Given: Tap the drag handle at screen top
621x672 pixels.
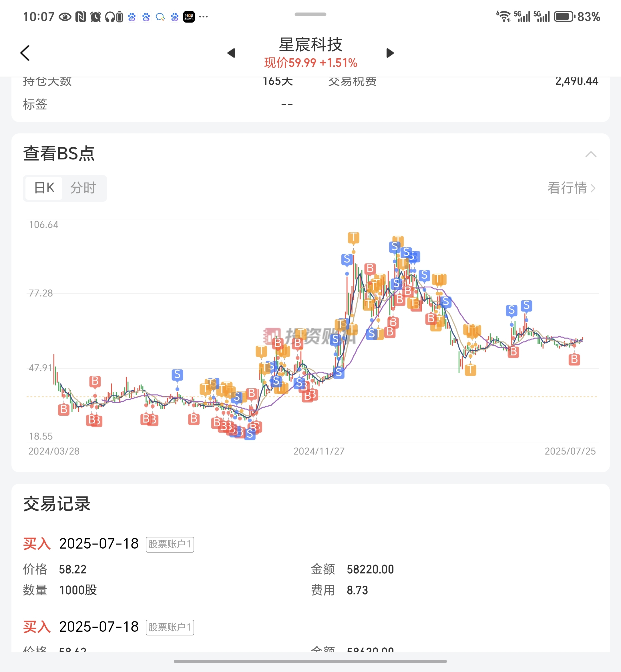Looking at the screenshot, I should pos(310,14).
